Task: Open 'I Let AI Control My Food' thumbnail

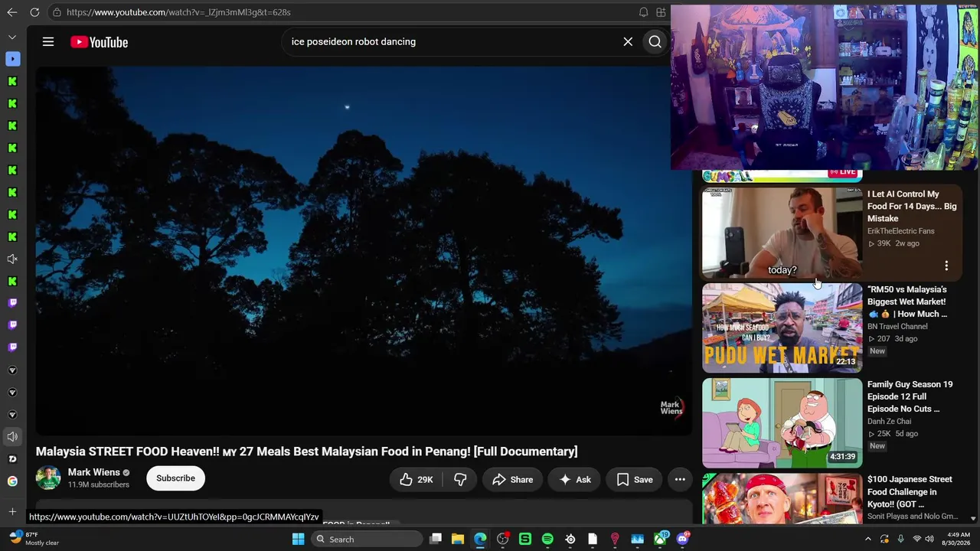Action: coord(782,233)
